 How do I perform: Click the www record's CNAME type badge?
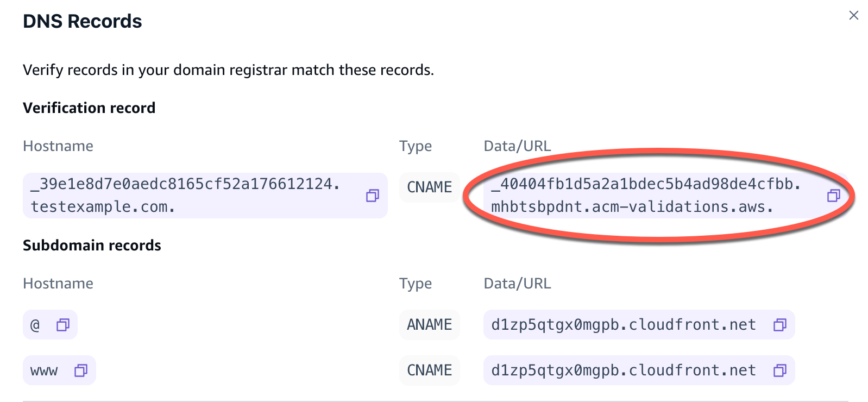[x=429, y=370]
